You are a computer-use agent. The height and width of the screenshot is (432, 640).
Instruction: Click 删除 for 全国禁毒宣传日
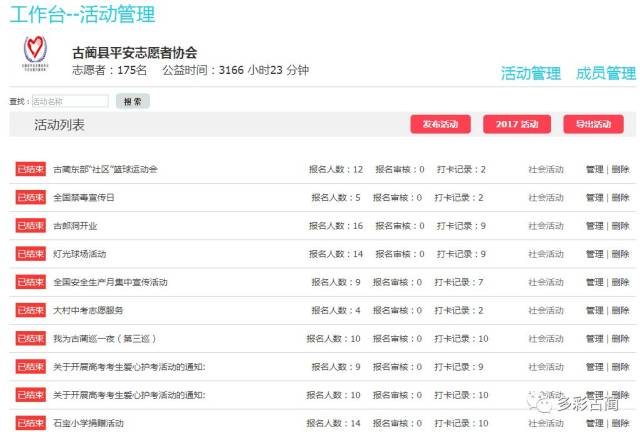[x=620, y=198]
